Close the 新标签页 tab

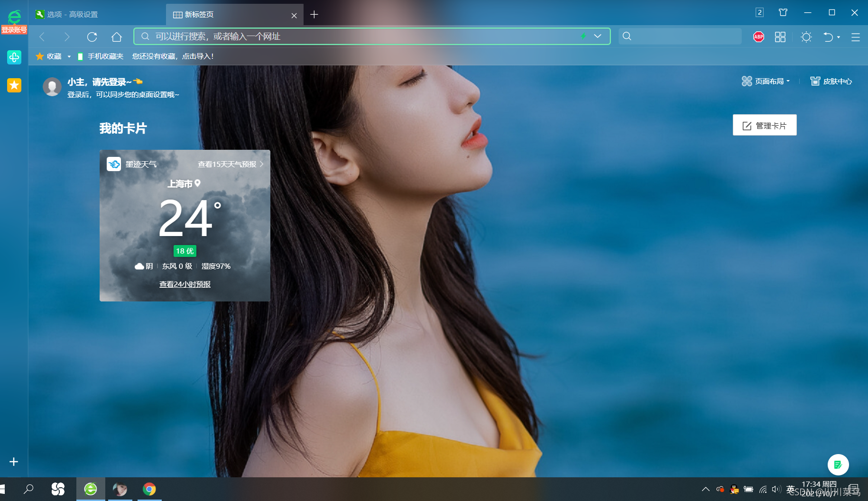pos(294,15)
